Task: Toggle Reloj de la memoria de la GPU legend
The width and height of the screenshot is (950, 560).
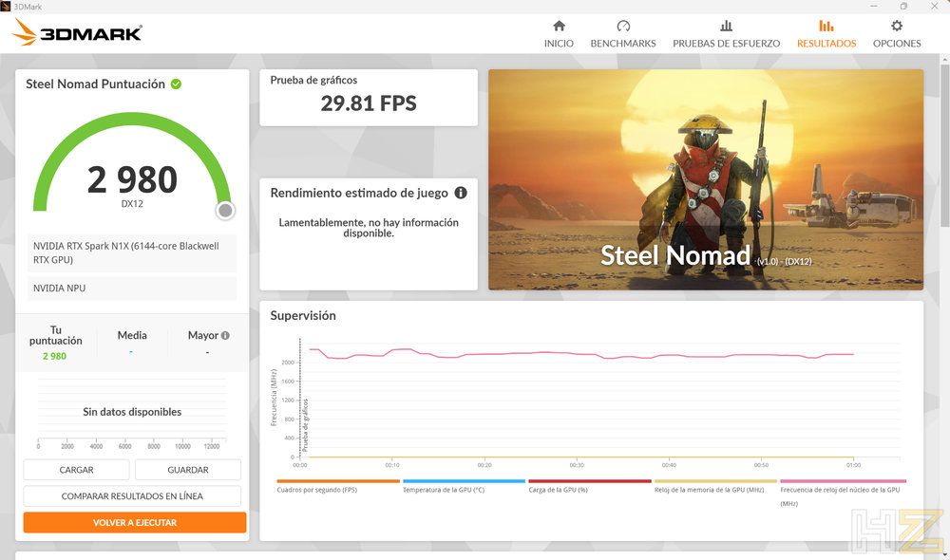Action: 715,486
